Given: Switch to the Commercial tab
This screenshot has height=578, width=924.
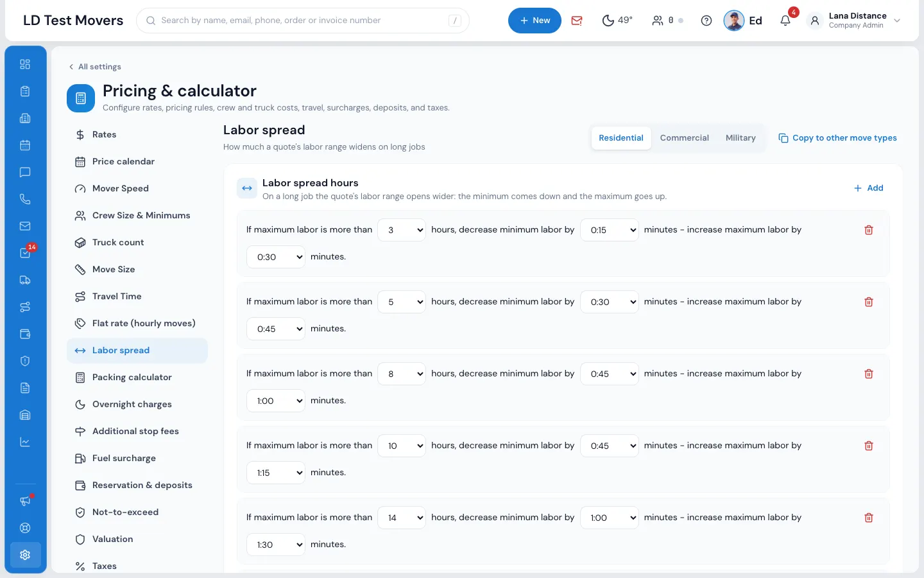Looking at the screenshot, I should click(685, 138).
